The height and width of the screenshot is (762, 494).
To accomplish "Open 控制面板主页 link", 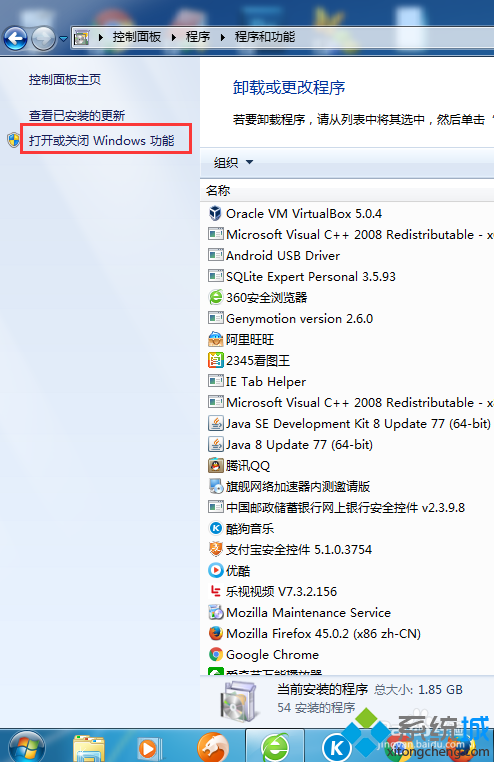I will [x=65, y=80].
